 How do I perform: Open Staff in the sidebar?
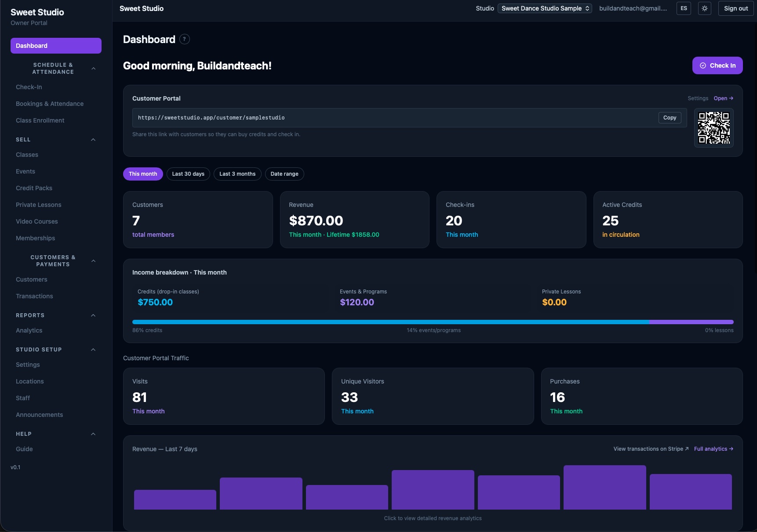(x=56, y=398)
